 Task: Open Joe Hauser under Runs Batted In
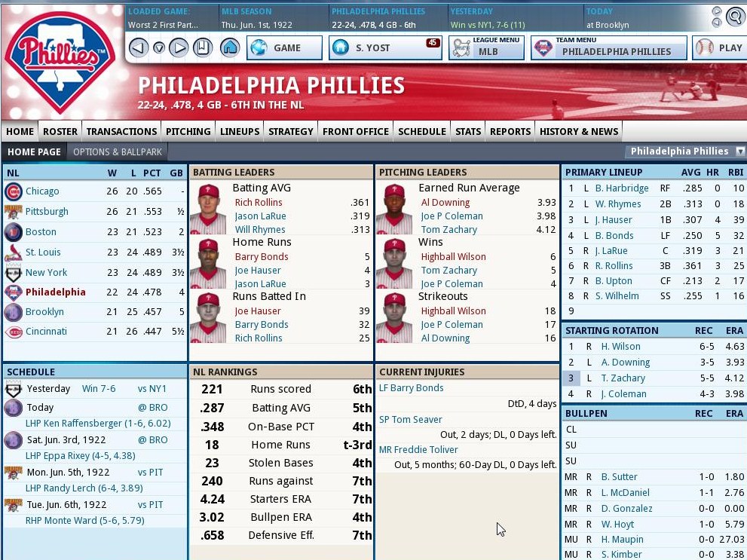point(258,311)
